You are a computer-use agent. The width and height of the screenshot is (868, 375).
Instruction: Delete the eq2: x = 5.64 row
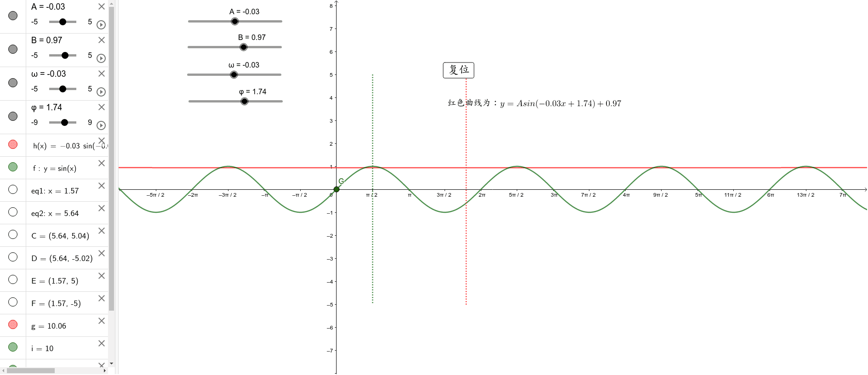[102, 208]
